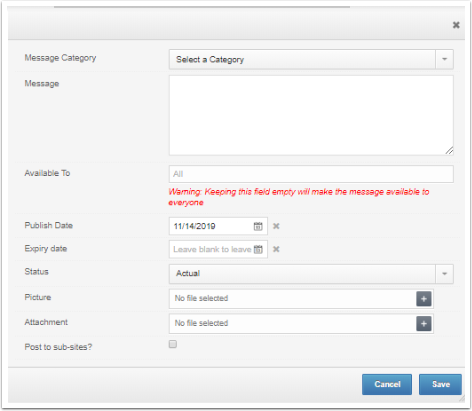This screenshot has width=472, height=411.
Task: Clear the Expiry date field
Action: pos(276,249)
